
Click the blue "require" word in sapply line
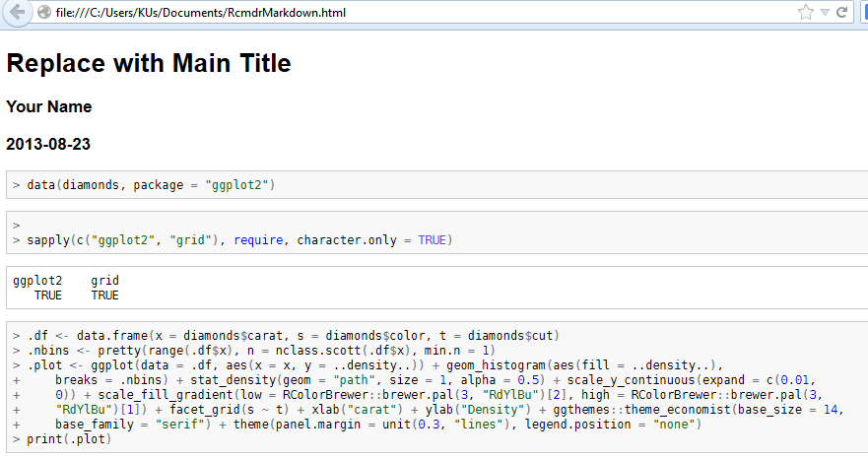tap(261, 240)
